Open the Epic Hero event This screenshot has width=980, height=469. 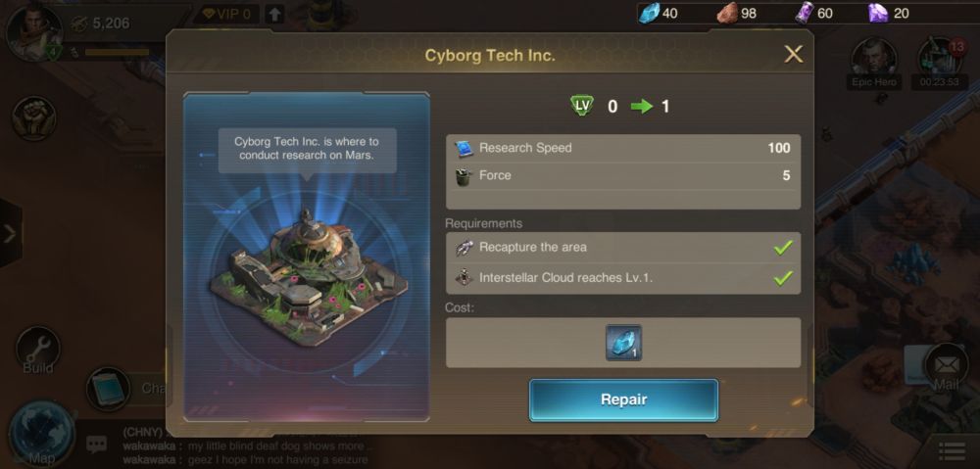874,63
